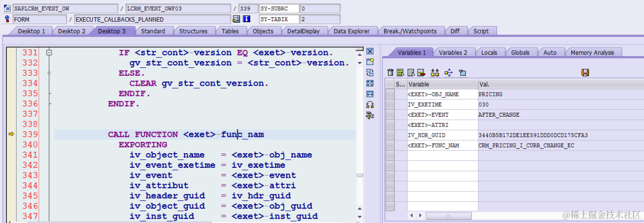Click the grey list icon beside the green list icon
644x223 pixels.
411,73
